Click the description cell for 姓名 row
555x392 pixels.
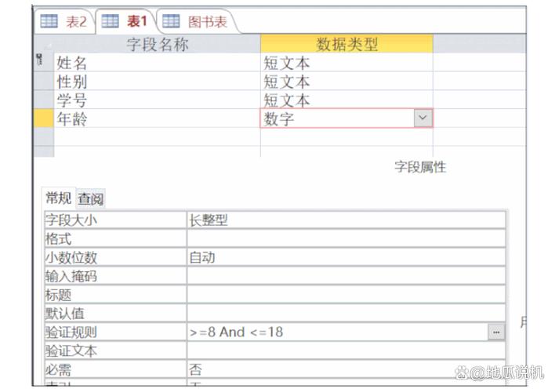click(479, 63)
